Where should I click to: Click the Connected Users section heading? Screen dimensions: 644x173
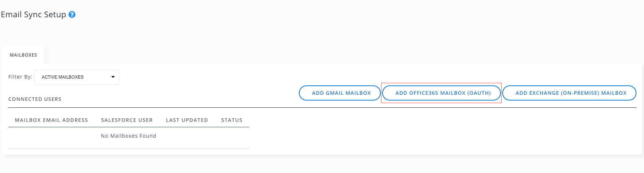tap(35, 99)
